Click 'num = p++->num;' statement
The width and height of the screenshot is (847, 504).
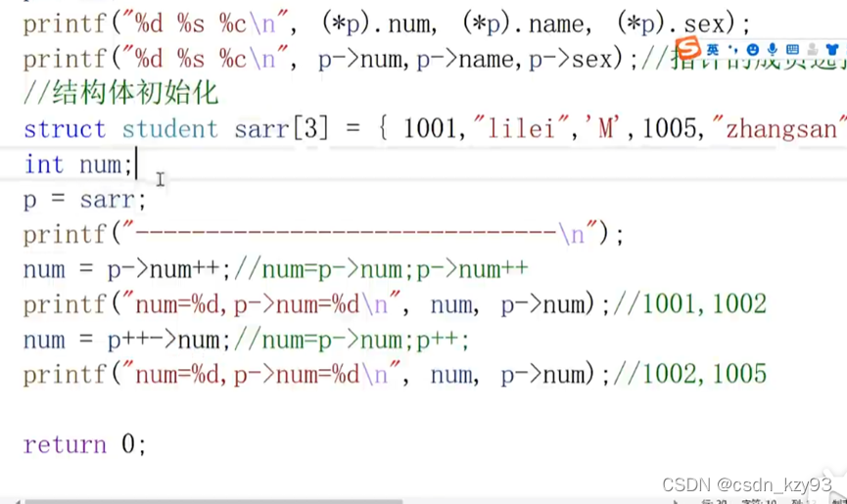point(127,340)
